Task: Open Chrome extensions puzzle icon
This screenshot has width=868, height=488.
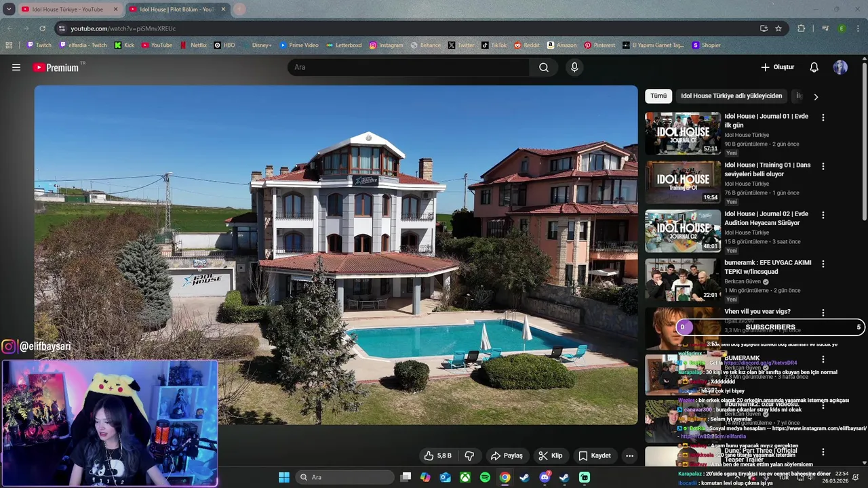Action: [x=801, y=28]
